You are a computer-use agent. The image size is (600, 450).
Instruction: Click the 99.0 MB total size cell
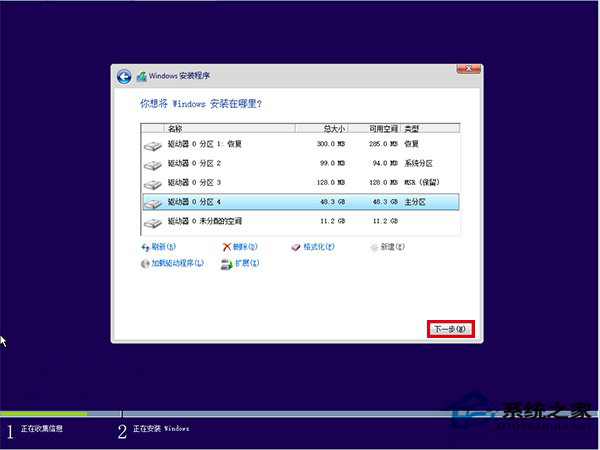tap(333, 163)
